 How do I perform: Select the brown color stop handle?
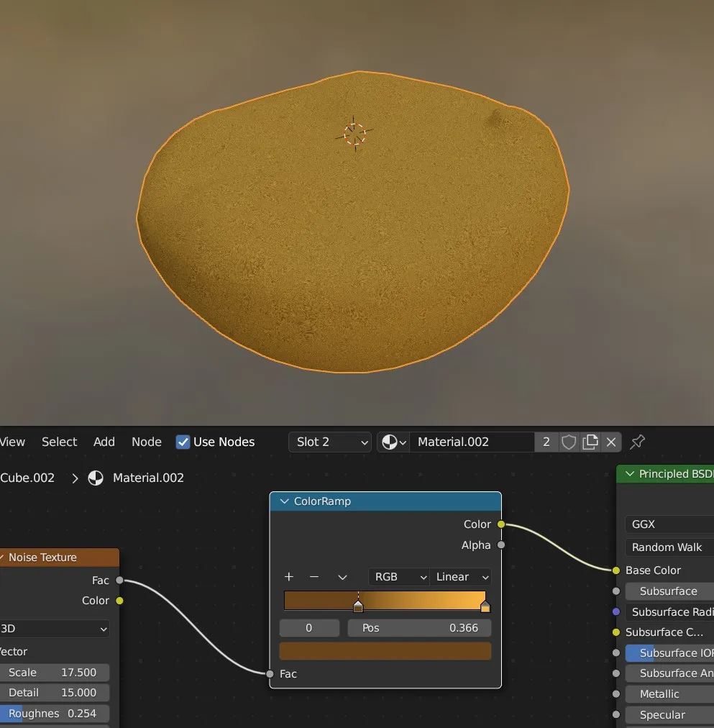click(358, 606)
